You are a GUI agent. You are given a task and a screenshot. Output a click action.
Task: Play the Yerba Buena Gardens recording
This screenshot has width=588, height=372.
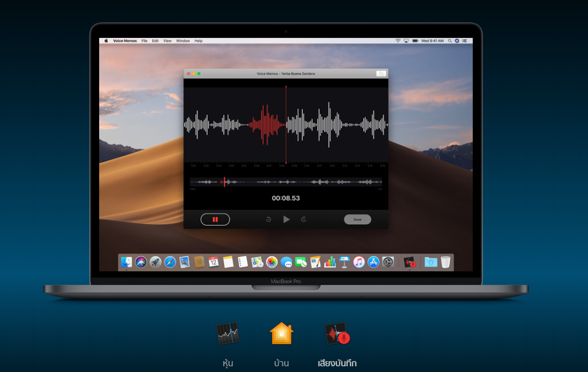(x=286, y=219)
